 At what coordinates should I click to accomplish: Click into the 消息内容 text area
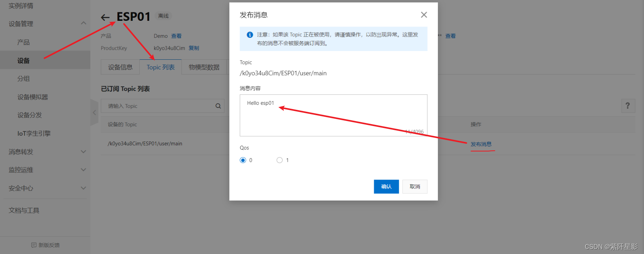pyautogui.click(x=334, y=115)
